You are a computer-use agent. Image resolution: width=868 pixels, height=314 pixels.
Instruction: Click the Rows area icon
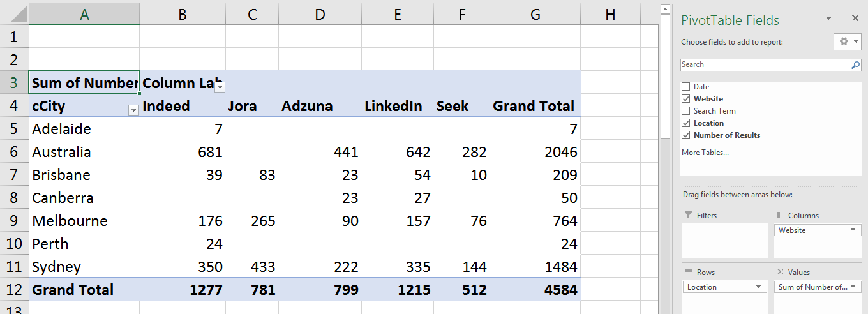[x=687, y=273]
